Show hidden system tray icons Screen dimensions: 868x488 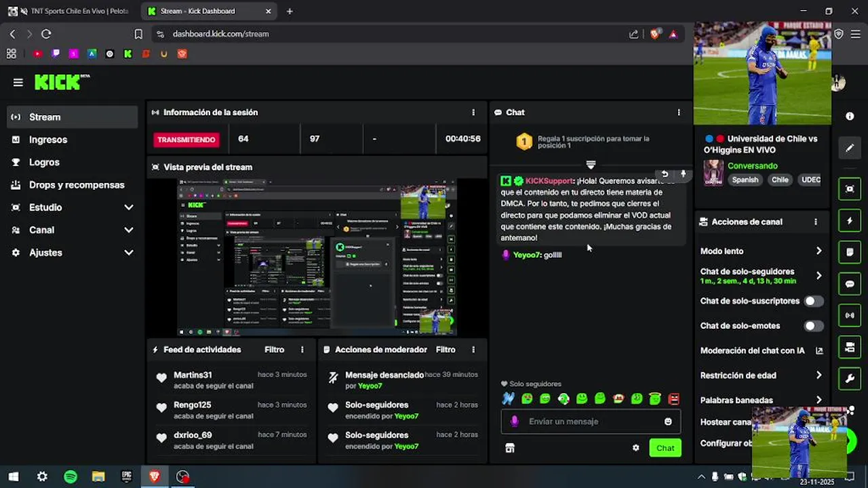[701, 476]
